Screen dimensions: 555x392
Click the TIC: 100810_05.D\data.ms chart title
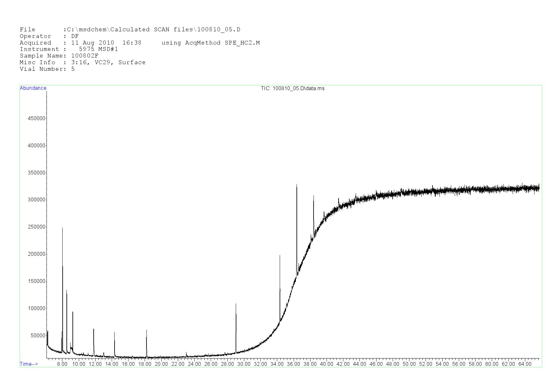point(292,89)
